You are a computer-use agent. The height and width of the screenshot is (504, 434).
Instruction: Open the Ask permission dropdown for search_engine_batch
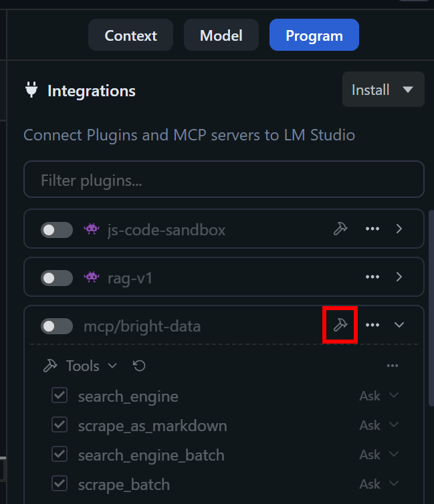pos(378,455)
